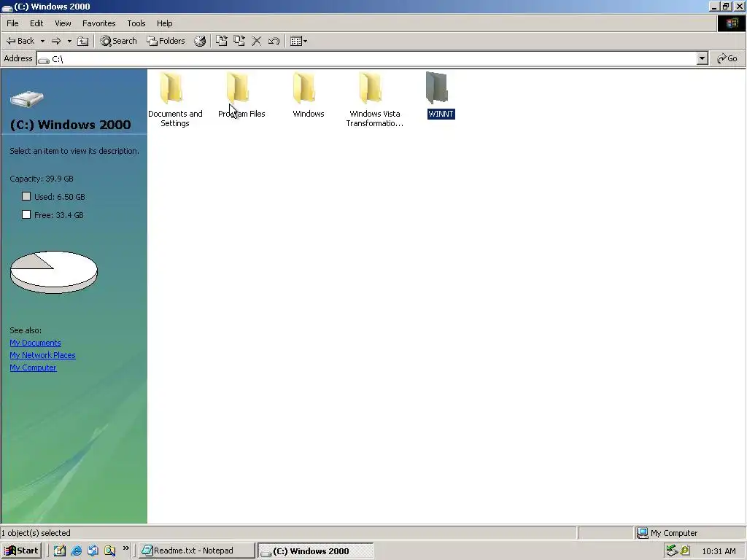Image resolution: width=747 pixels, height=560 pixels.
Task: Click the '(C:) Windows 2000' panel heading
Action: point(71,125)
